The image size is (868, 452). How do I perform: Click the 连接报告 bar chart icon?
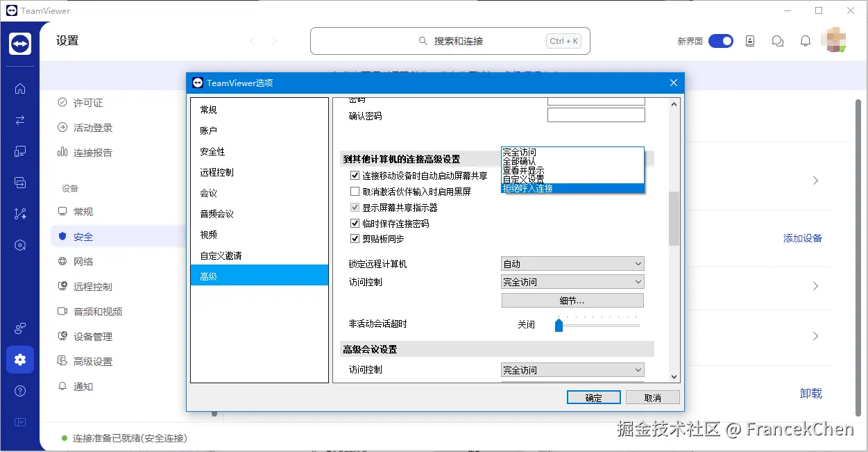click(62, 152)
